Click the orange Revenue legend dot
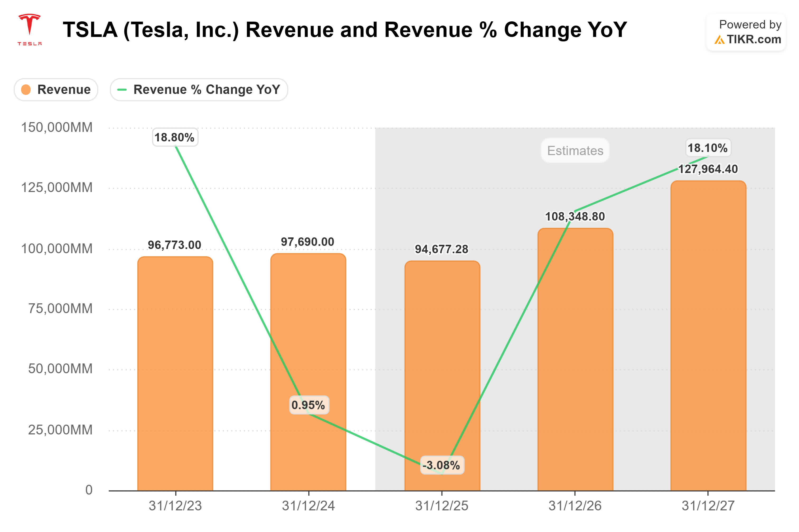The width and height of the screenshot is (799, 532). click(26, 90)
